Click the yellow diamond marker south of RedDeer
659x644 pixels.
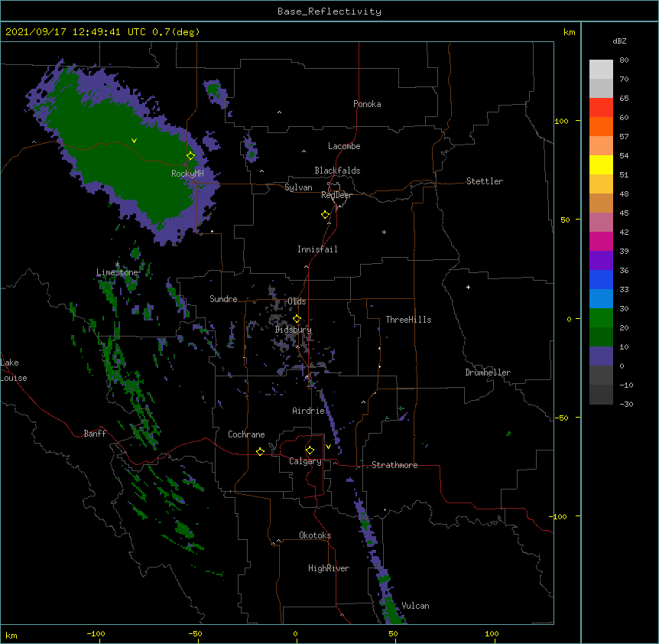pyautogui.click(x=326, y=215)
